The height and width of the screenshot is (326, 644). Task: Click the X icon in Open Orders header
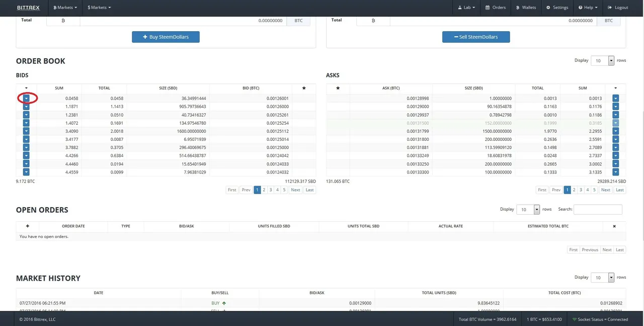[614, 226]
